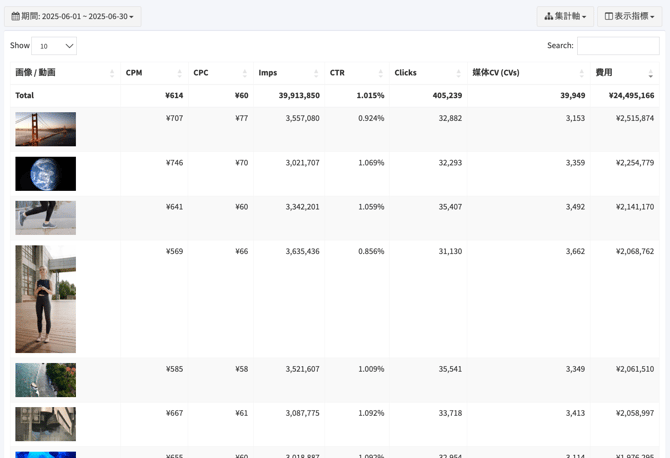Sort table by 媒体CV (CVs) column
670x458 pixels.
pyautogui.click(x=529, y=73)
